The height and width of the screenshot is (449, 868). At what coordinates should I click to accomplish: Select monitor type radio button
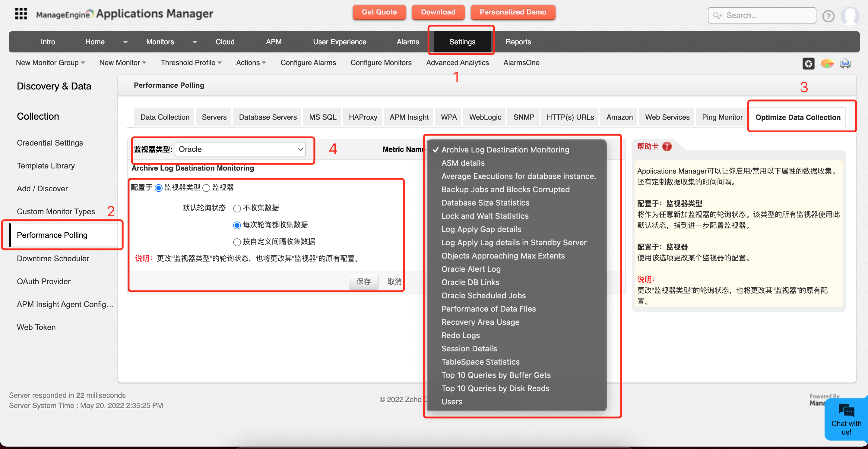coord(158,188)
